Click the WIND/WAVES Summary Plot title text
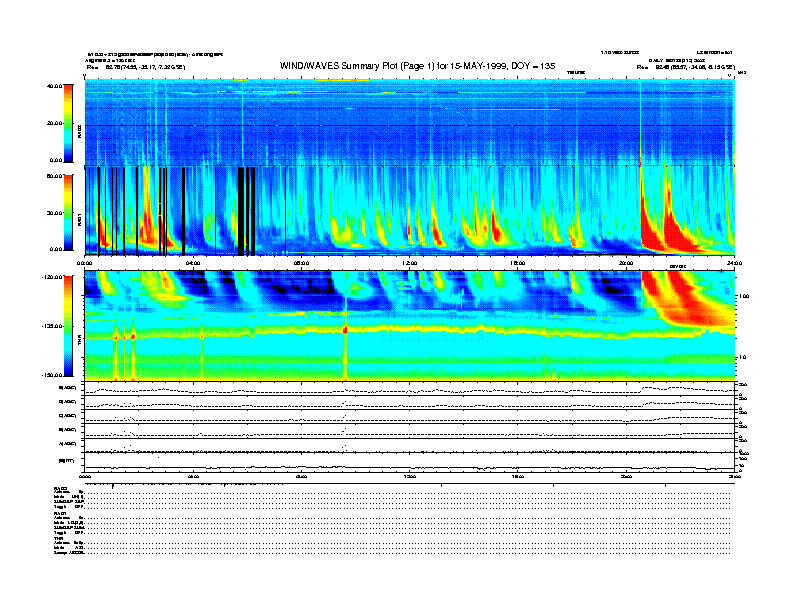This screenshot has height=612, width=792. click(x=417, y=66)
